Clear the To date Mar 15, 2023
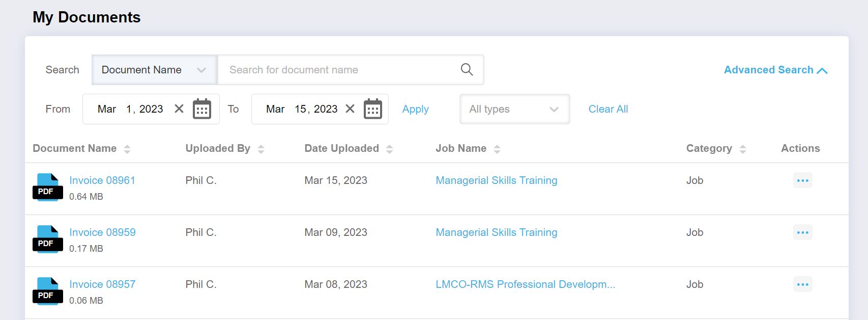Viewport: 868px width, 320px height. (350, 109)
